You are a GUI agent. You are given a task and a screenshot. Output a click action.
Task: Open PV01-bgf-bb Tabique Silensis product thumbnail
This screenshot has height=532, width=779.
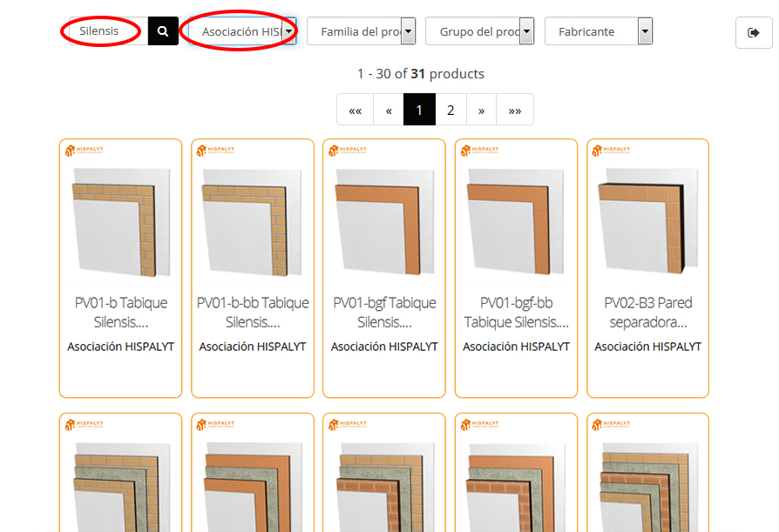[x=516, y=222]
